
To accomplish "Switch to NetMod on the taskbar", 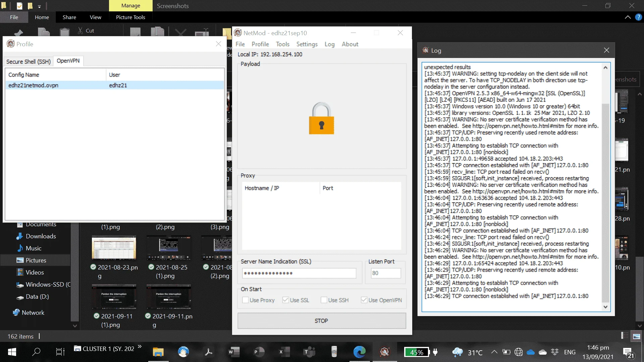I will (x=384, y=352).
